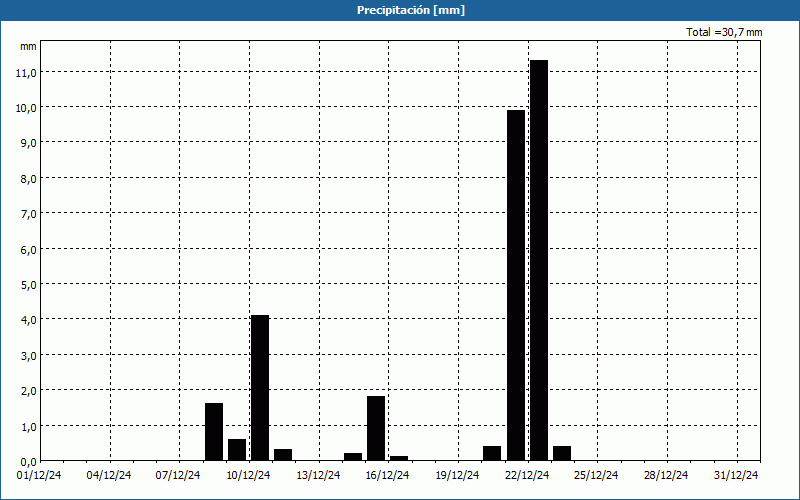Select the bar reaching nearly 10 mm
Viewport: 800px width, 500px height.
[516, 285]
